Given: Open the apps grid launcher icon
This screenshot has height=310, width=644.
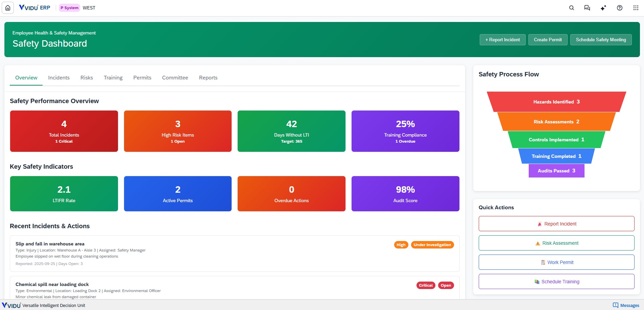Looking at the screenshot, I should 636,8.
